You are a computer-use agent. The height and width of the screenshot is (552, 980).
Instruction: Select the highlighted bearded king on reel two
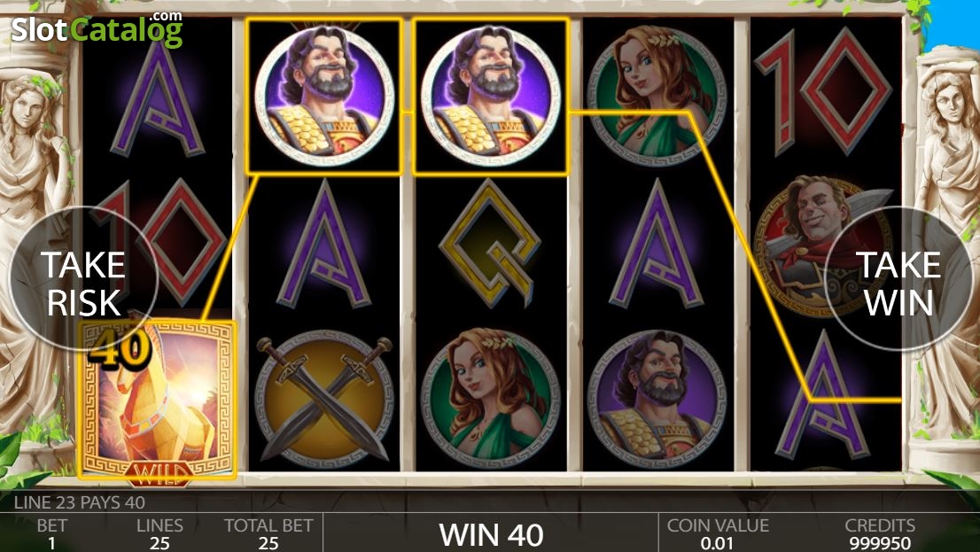tap(323, 97)
